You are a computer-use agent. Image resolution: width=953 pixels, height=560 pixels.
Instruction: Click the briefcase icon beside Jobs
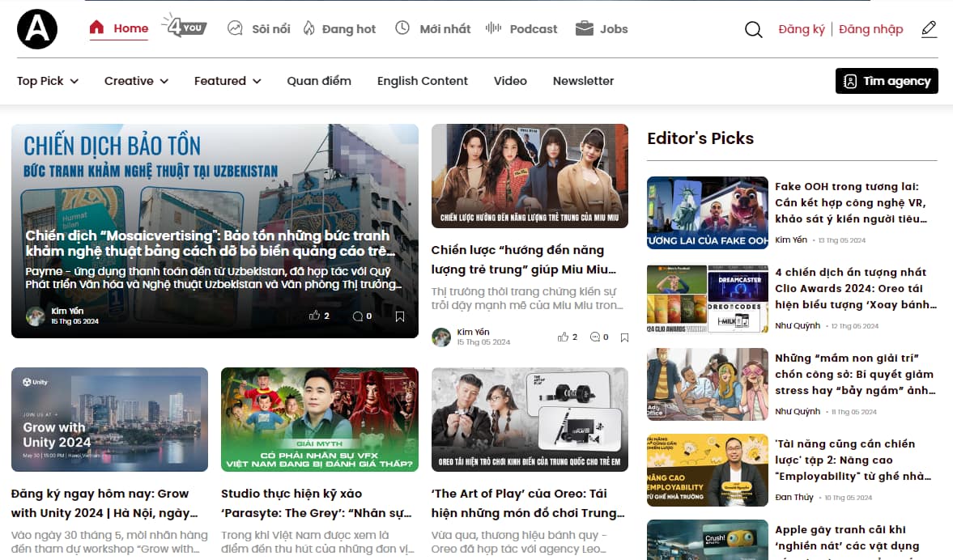[584, 28]
